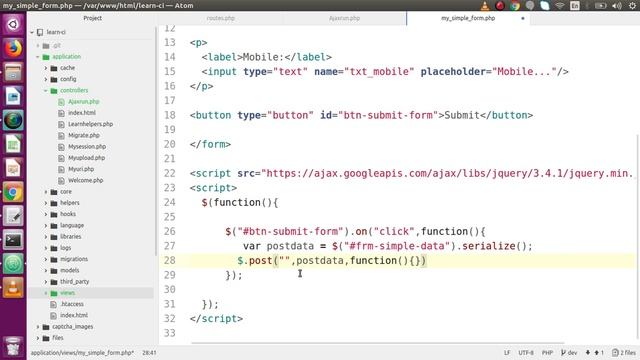Open the En keyboard layout indicator

point(575,5)
